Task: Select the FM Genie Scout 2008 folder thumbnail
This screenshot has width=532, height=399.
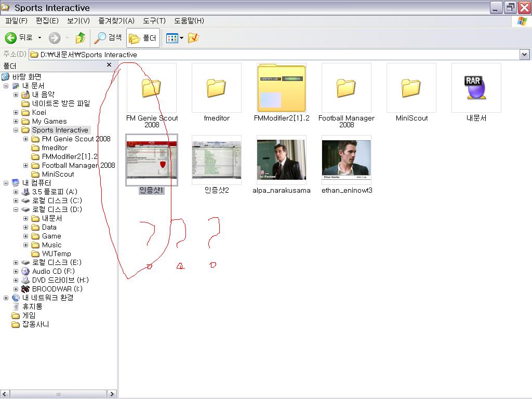Action: (152, 87)
